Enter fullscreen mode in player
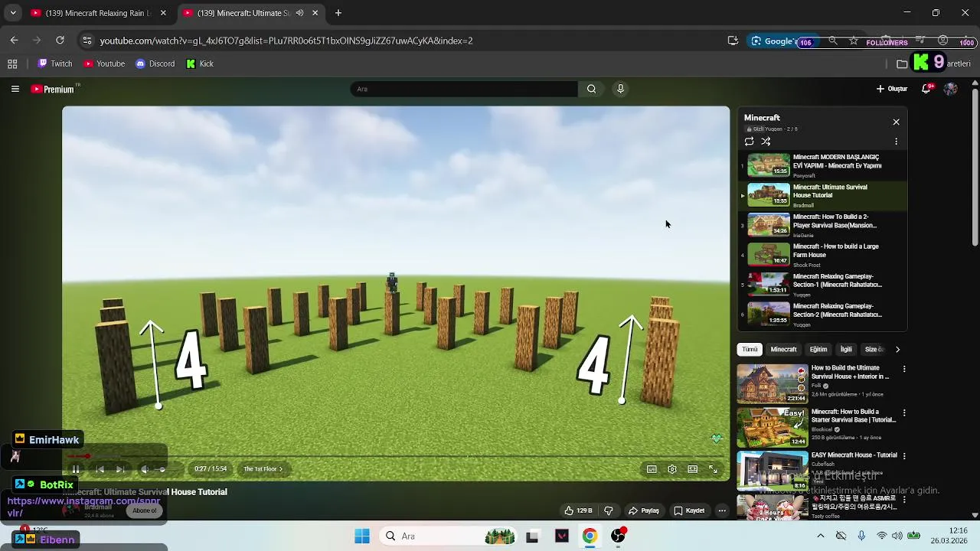The height and width of the screenshot is (551, 980). point(713,469)
